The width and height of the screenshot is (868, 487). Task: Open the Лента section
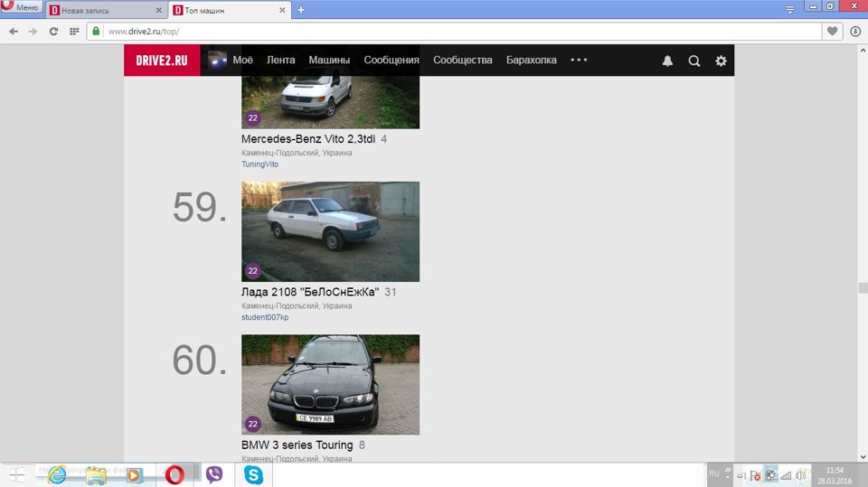[x=280, y=60]
